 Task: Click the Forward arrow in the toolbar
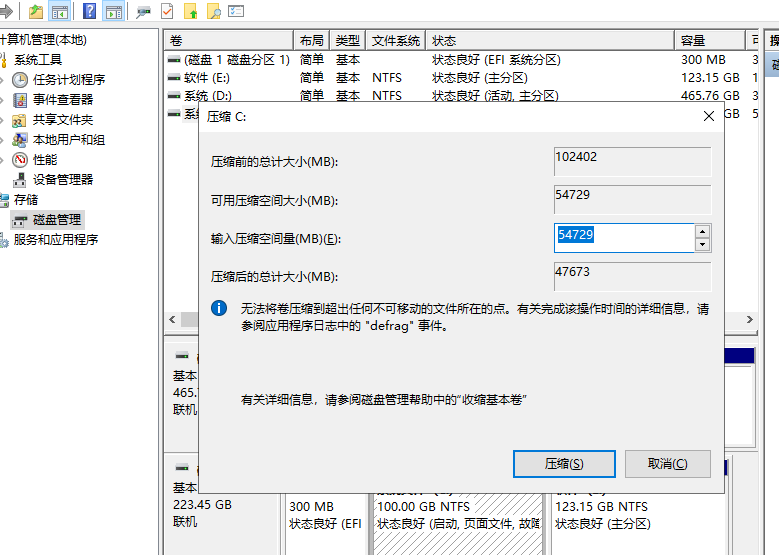pos(7,12)
